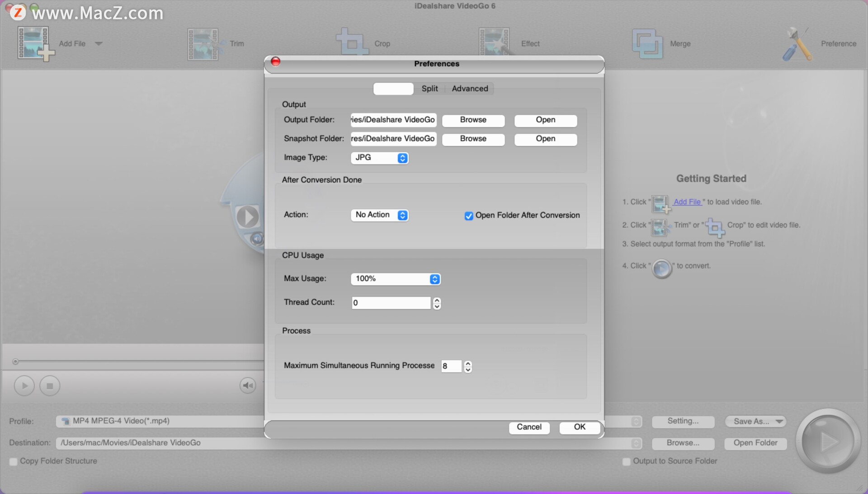This screenshot has width=868, height=494.
Task: Click the Cancel button
Action: coord(529,426)
